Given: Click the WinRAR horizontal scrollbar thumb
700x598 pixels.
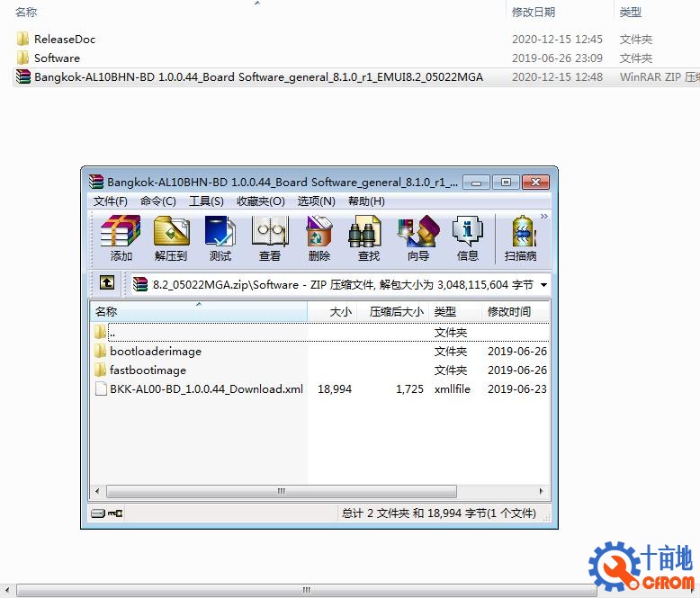Looking at the screenshot, I should coord(282,491).
